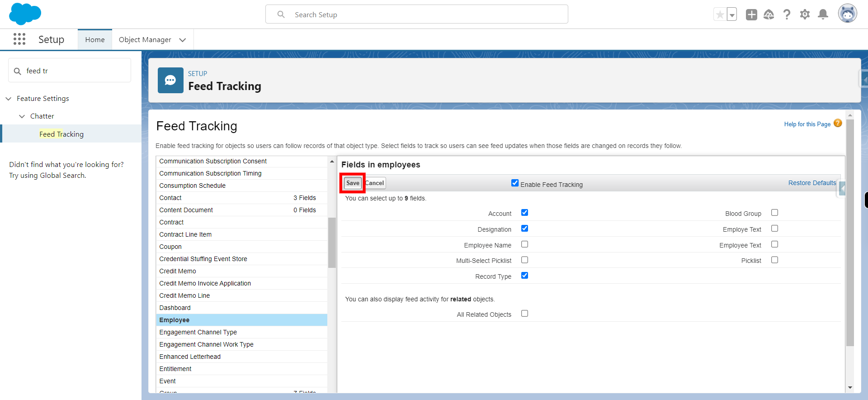Switch to the Home tab

95,40
